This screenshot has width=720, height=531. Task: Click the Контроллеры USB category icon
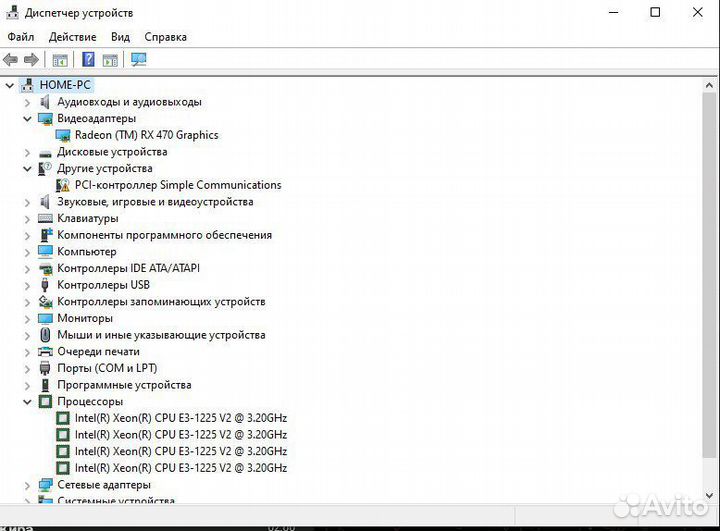click(45, 285)
